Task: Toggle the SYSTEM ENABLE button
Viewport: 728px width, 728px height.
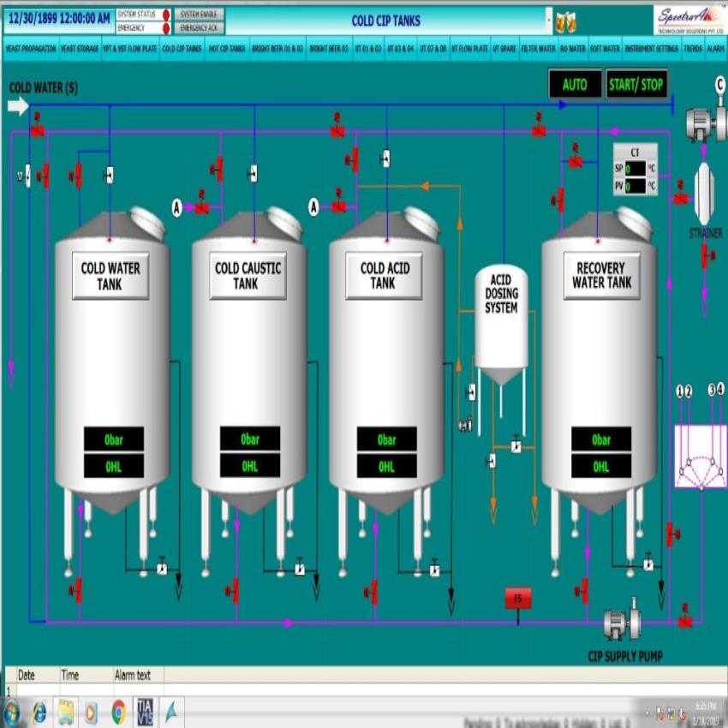Action: tap(200, 15)
